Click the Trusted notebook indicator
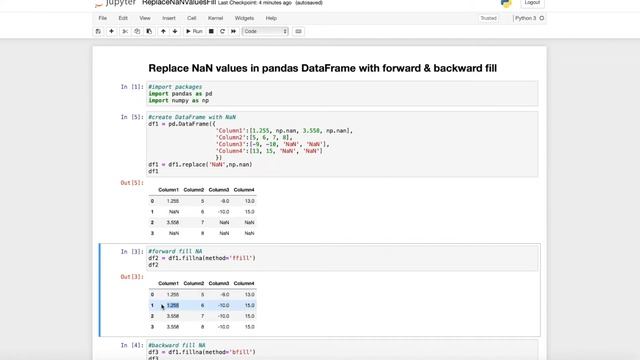This screenshot has height=360, width=640. pos(488,18)
